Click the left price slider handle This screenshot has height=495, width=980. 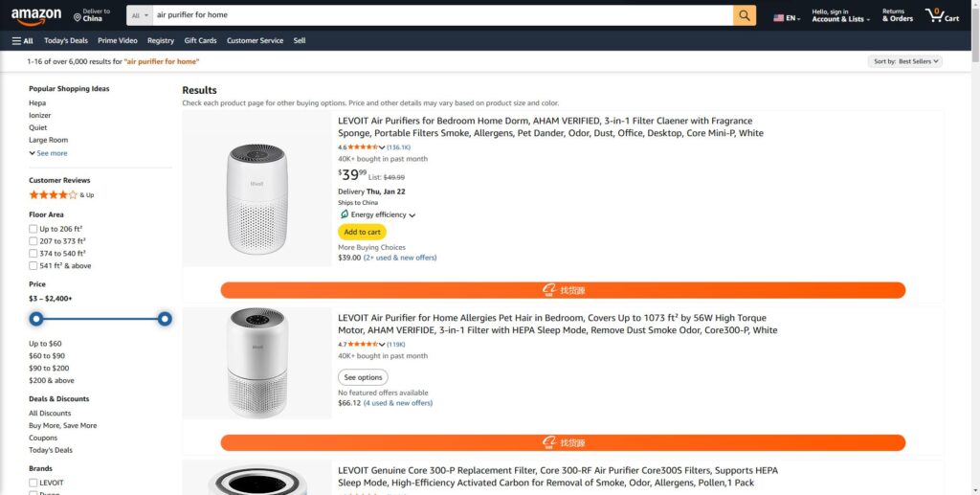[x=36, y=319]
